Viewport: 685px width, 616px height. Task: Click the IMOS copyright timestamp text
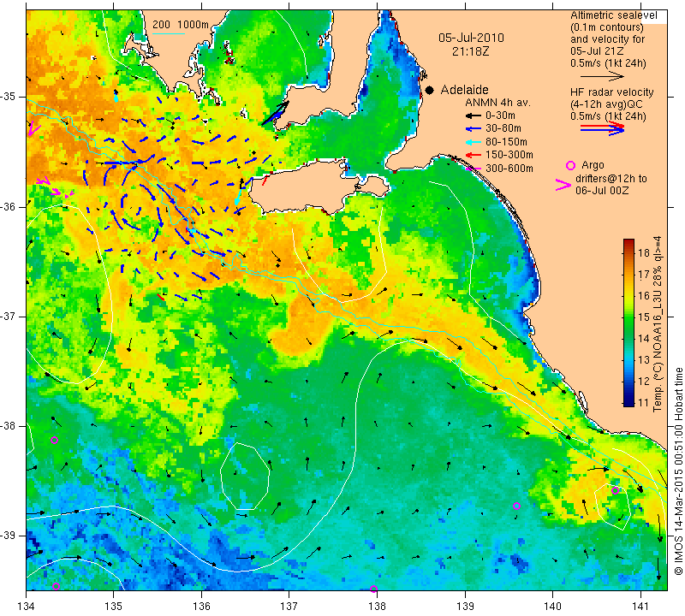[x=678, y=471]
